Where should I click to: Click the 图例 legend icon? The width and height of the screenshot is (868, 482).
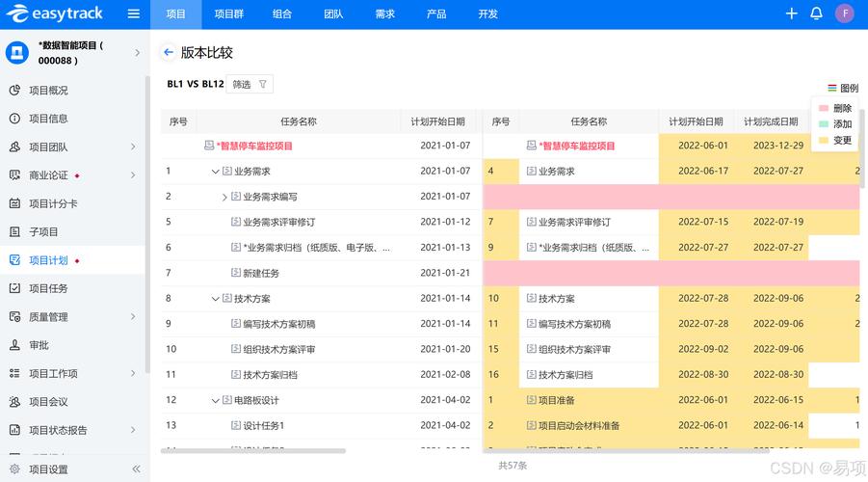click(x=831, y=88)
